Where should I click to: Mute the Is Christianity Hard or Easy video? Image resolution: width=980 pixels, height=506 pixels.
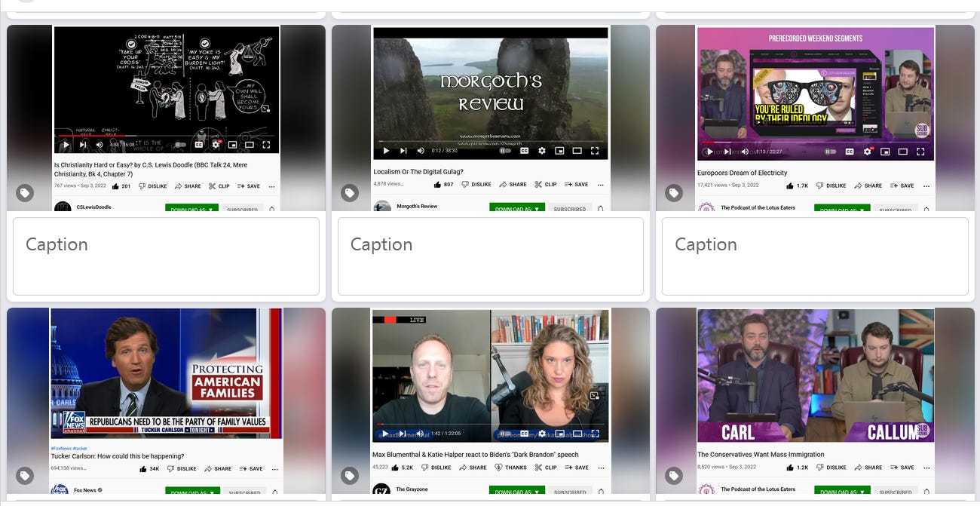[x=100, y=145]
